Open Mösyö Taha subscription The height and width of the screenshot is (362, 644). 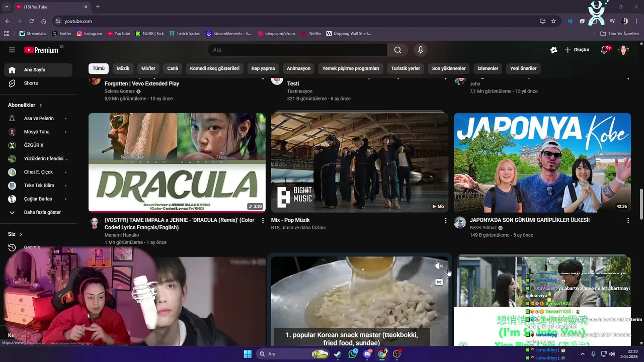coord(38,132)
